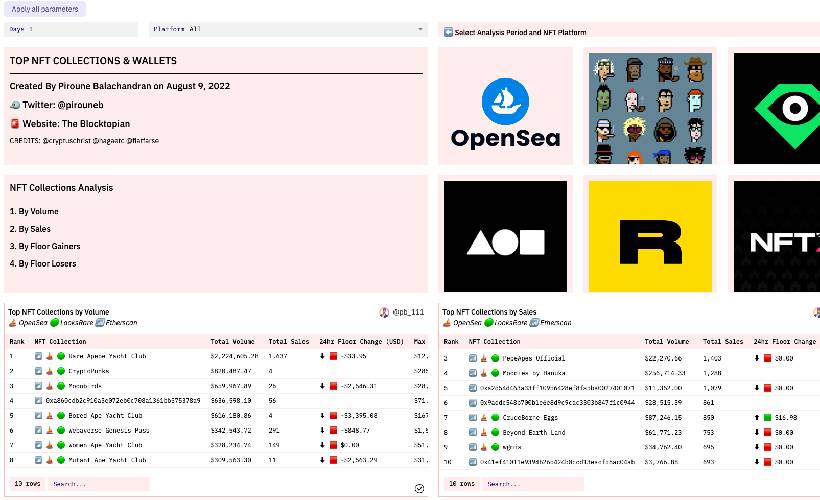Image resolution: width=820 pixels, height=500 pixels.
Task: Click the OpenSea icon for PepeApes Official
Action: click(x=484, y=358)
